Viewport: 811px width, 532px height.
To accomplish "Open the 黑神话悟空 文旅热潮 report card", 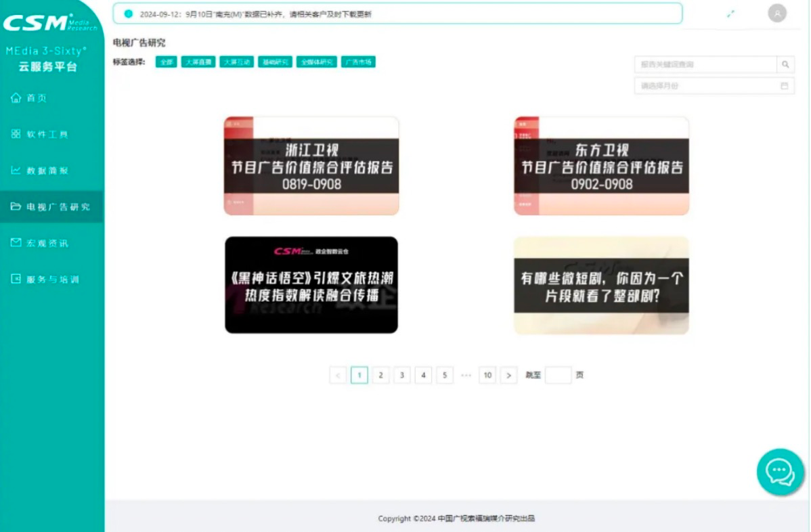I will pyautogui.click(x=311, y=285).
